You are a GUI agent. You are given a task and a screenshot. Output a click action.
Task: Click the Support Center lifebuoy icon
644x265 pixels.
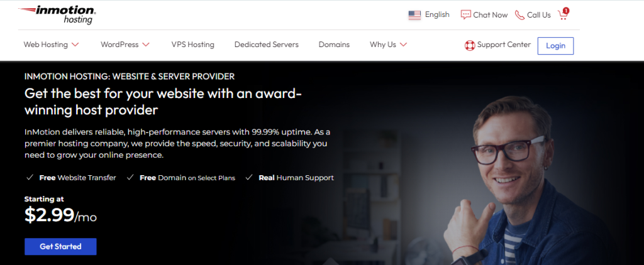coord(469,45)
